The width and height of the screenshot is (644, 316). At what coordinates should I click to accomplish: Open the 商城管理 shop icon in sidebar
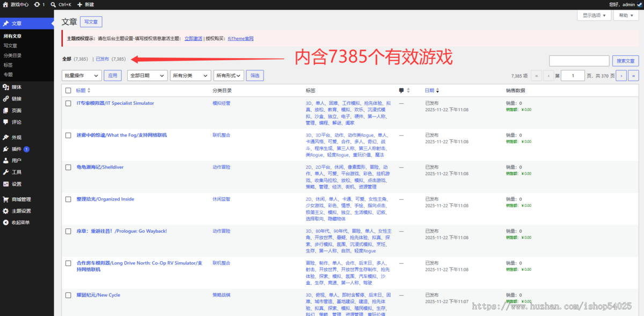5,199
